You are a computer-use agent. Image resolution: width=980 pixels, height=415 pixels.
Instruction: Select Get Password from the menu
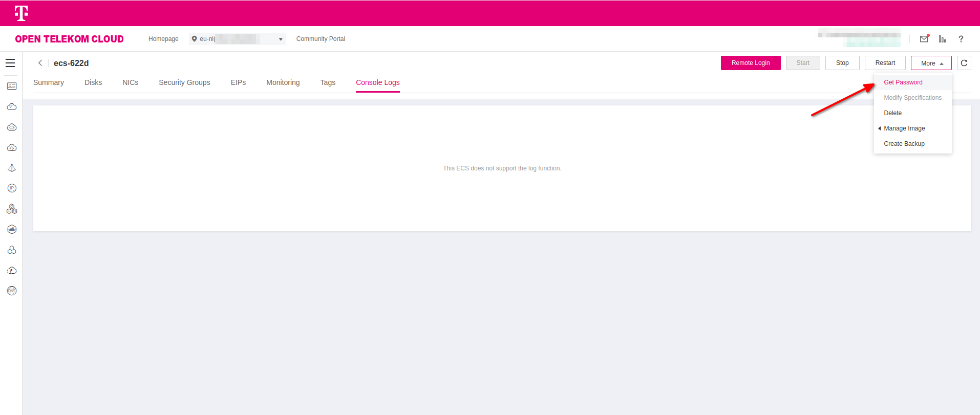[903, 82]
